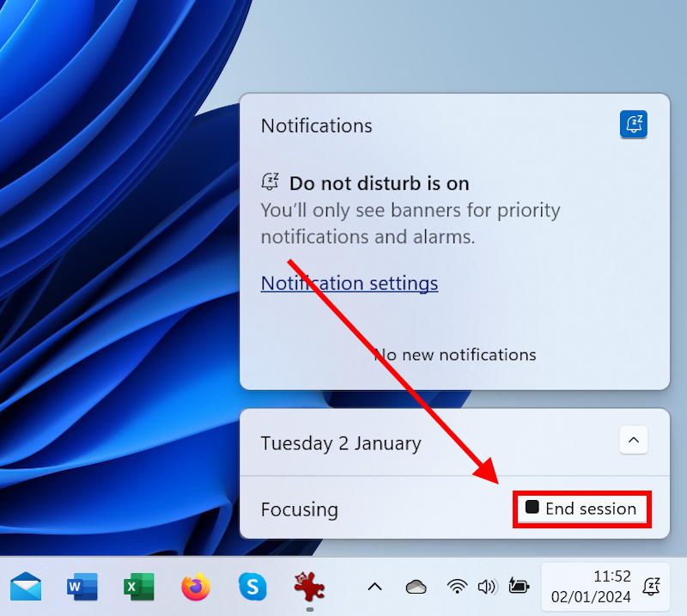
Task: Open the Mail app from taskbar
Action: pos(26,587)
